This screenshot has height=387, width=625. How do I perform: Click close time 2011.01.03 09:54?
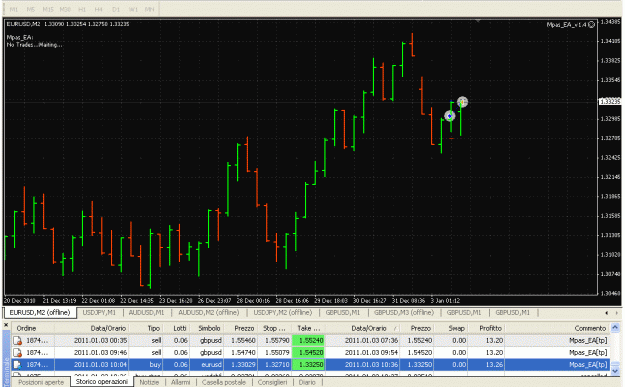point(371,353)
